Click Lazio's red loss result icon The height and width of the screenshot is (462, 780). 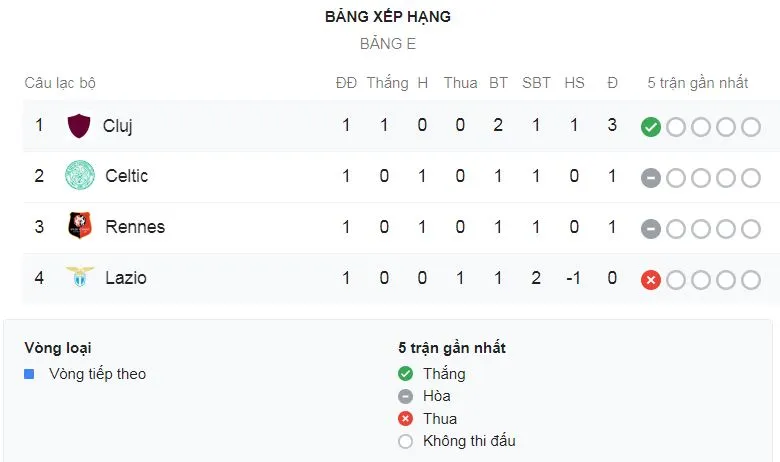point(651,279)
